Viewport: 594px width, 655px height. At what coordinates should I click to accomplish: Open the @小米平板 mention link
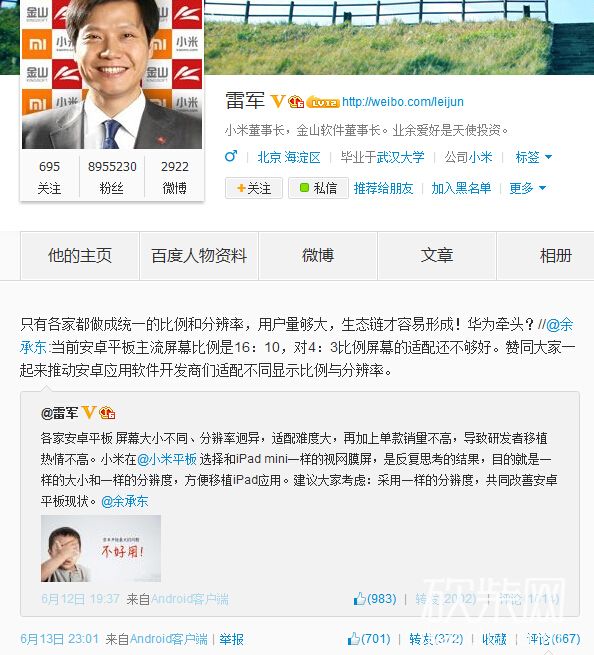(167, 459)
